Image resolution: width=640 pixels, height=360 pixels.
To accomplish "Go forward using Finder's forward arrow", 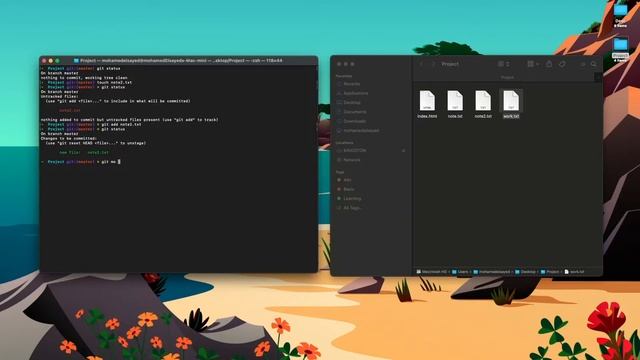I will pos(433,64).
